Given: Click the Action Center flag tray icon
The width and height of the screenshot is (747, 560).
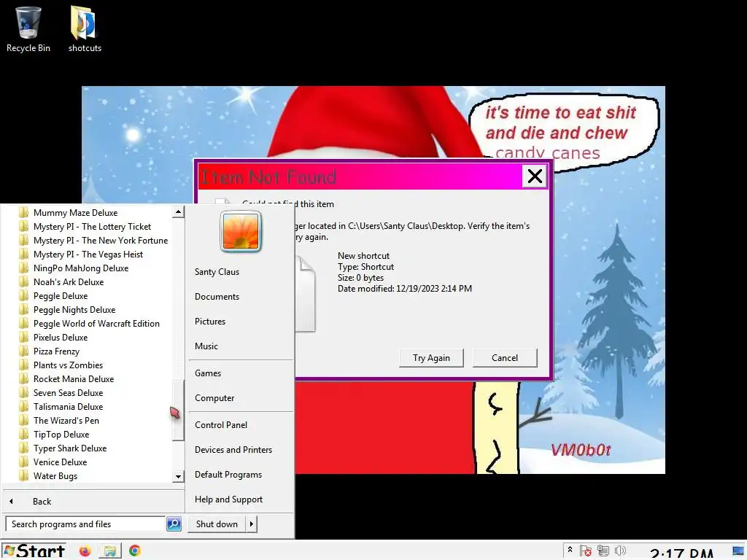Looking at the screenshot, I should click(586, 551).
